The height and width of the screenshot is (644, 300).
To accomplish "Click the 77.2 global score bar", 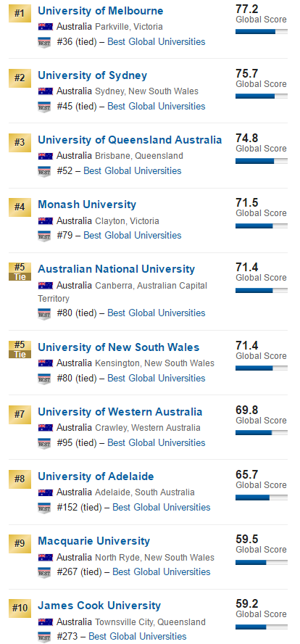I will (x=262, y=32).
